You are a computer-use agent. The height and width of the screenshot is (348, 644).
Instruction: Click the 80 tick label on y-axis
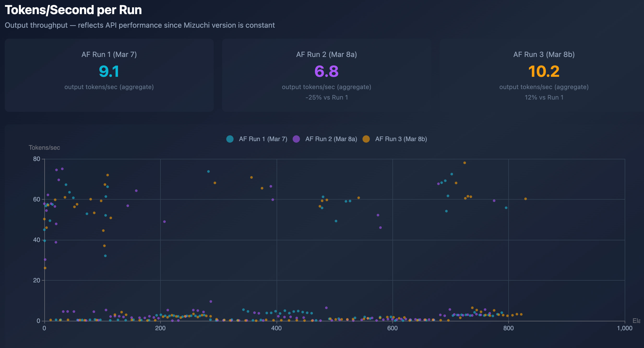pos(37,159)
